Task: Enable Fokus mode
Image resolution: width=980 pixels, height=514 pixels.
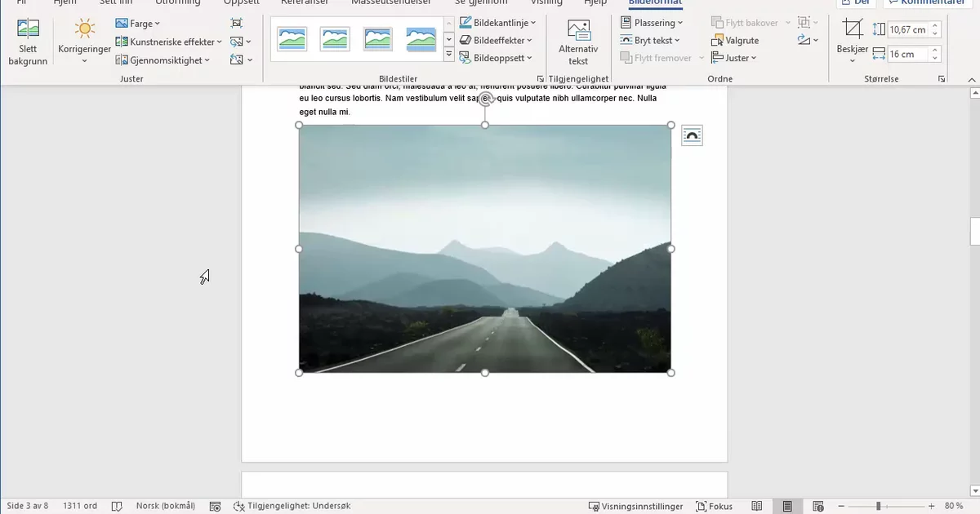Action: click(715, 507)
